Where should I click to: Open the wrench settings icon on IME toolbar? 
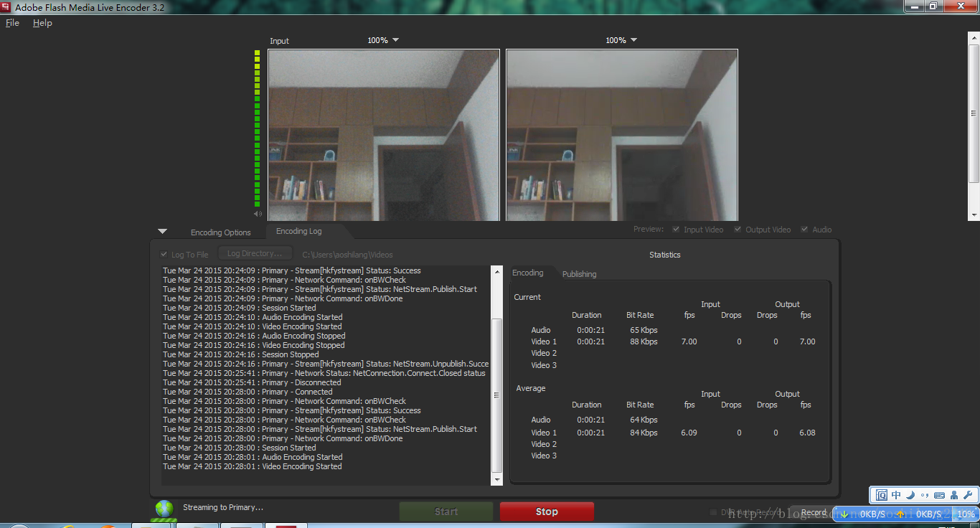click(x=968, y=495)
